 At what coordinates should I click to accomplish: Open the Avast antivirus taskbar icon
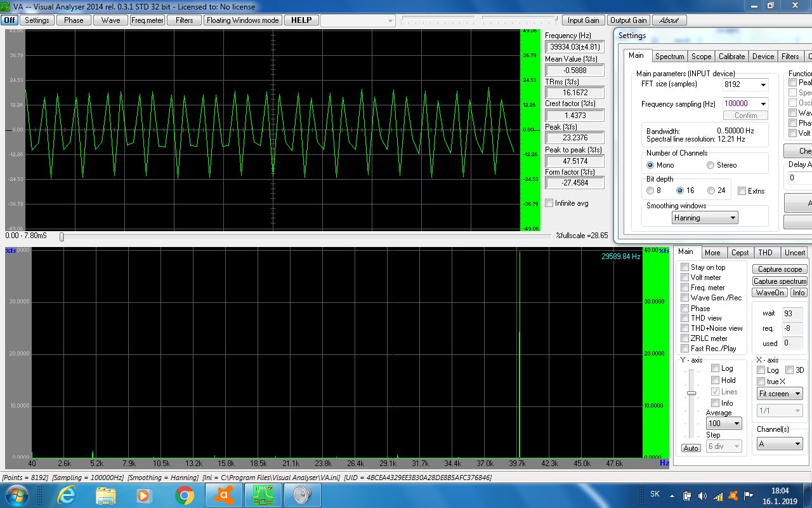click(224, 494)
